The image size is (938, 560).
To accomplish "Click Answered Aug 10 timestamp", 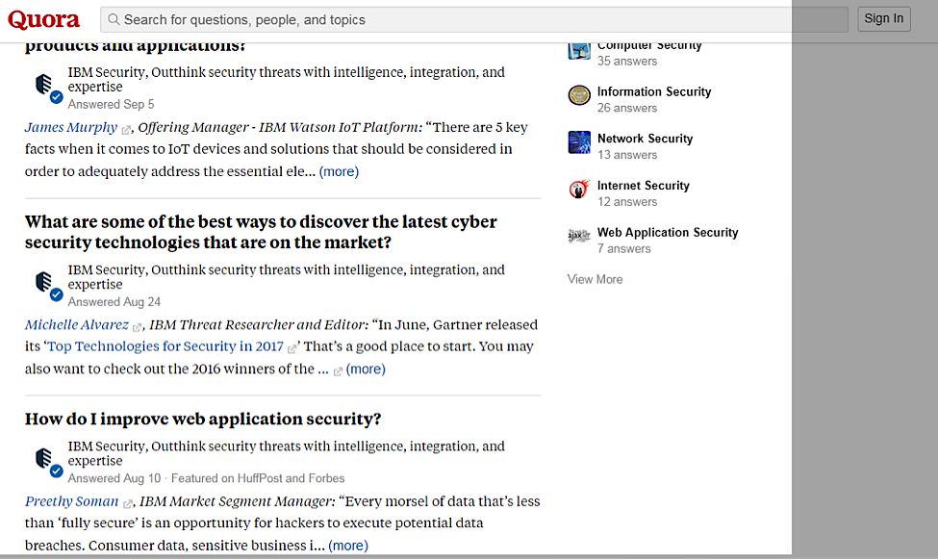I will point(114,478).
